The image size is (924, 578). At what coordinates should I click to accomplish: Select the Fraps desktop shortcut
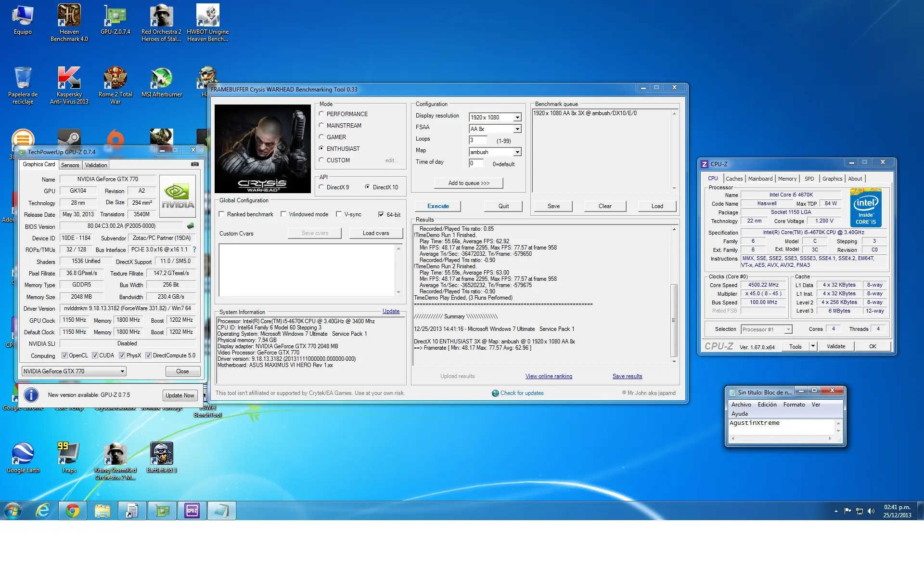[69, 458]
